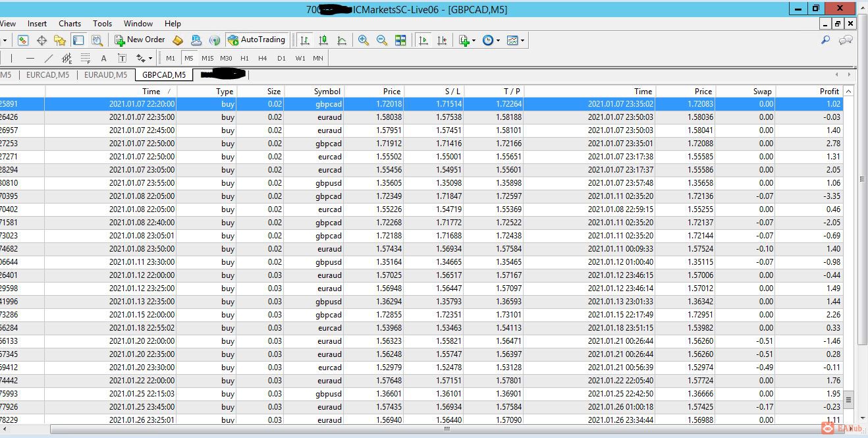
Task: Sort by the open Time column header
Action: click(x=110, y=91)
